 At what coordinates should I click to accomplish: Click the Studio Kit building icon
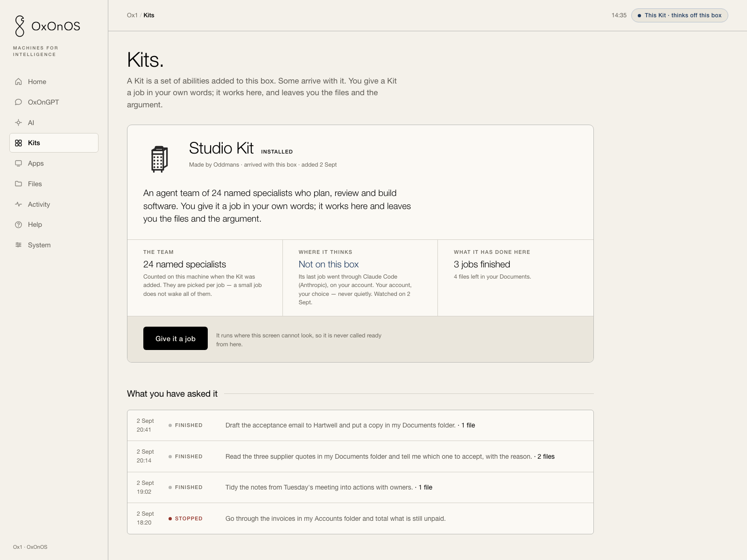tap(159, 159)
